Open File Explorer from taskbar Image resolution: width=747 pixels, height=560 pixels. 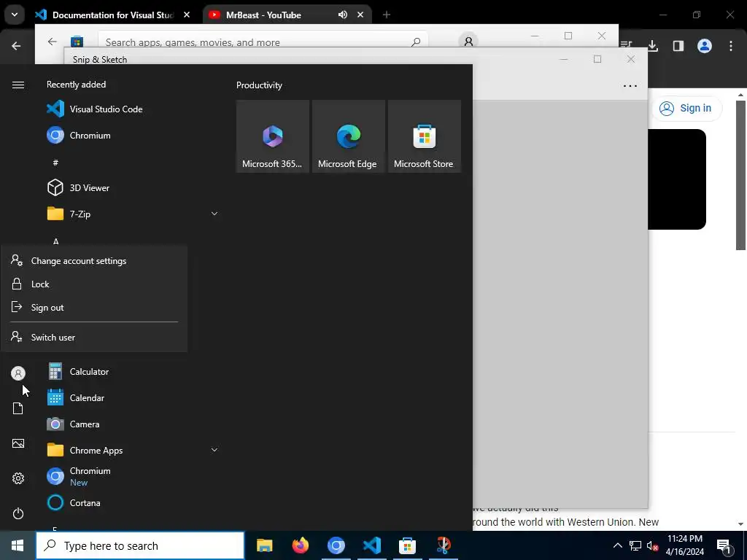point(264,545)
